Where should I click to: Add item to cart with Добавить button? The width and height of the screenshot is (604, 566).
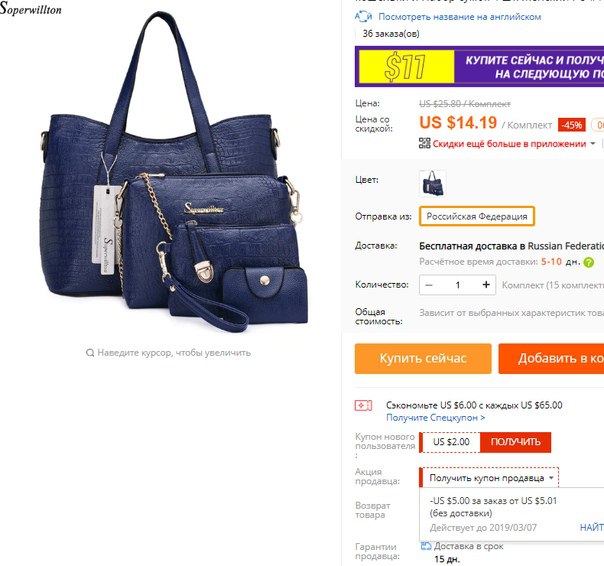pos(551,359)
